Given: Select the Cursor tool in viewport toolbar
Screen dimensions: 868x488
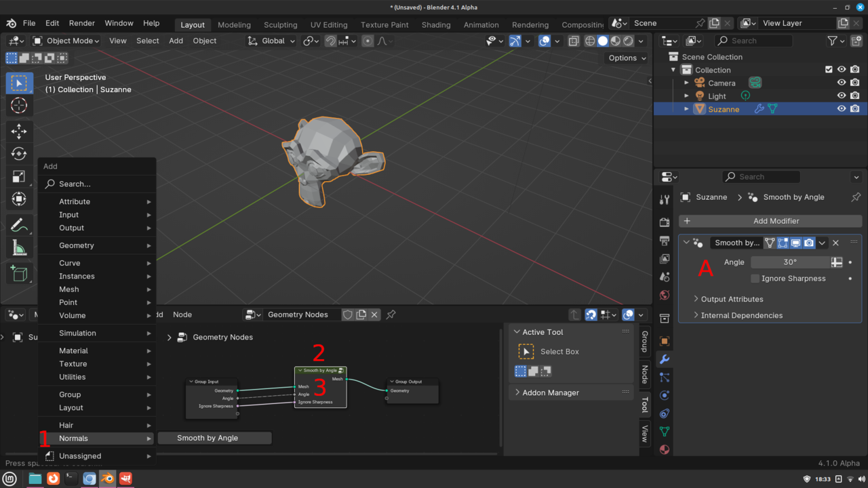Looking at the screenshot, I should (x=19, y=105).
